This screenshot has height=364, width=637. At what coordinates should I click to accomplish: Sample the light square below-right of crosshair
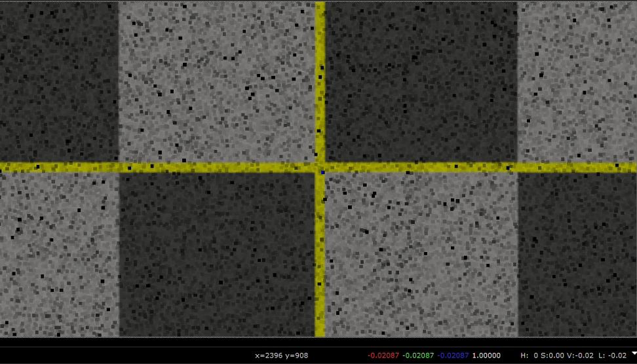click(421, 254)
